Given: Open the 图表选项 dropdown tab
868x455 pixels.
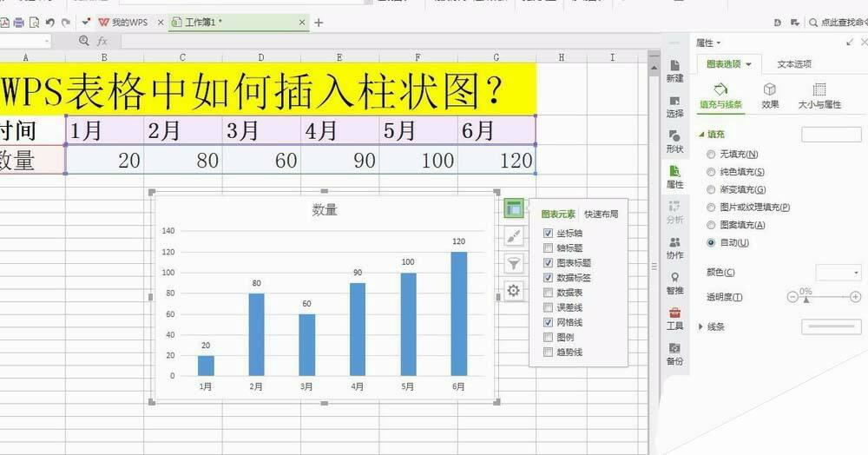Looking at the screenshot, I should (728, 64).
